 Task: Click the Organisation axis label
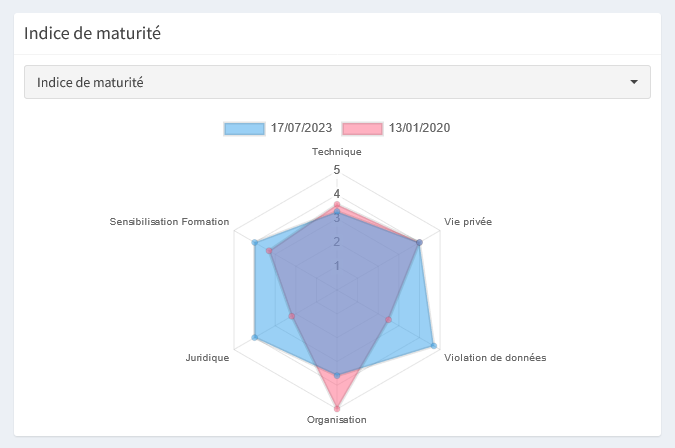[336, 420]
